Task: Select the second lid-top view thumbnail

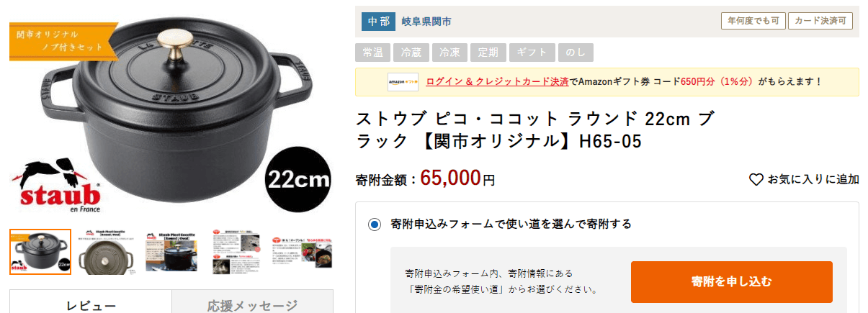Action: (x=106, y=252)
